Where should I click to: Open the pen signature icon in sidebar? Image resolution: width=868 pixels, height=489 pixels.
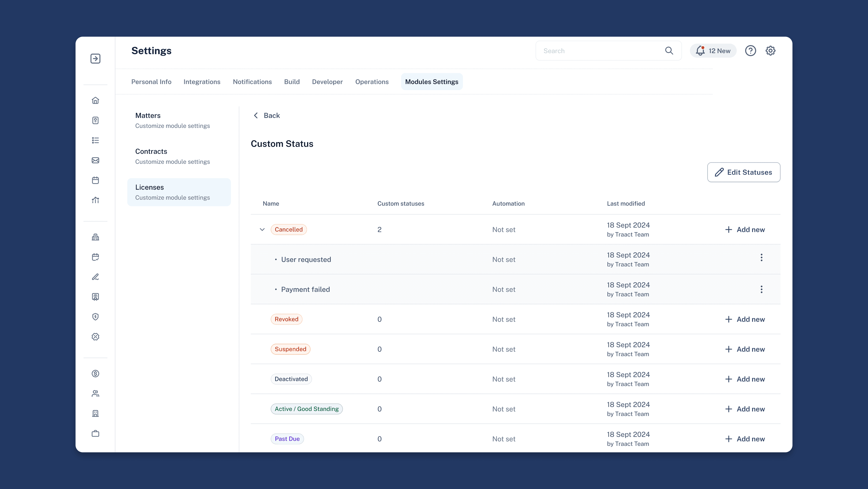(x=95, y=277)
